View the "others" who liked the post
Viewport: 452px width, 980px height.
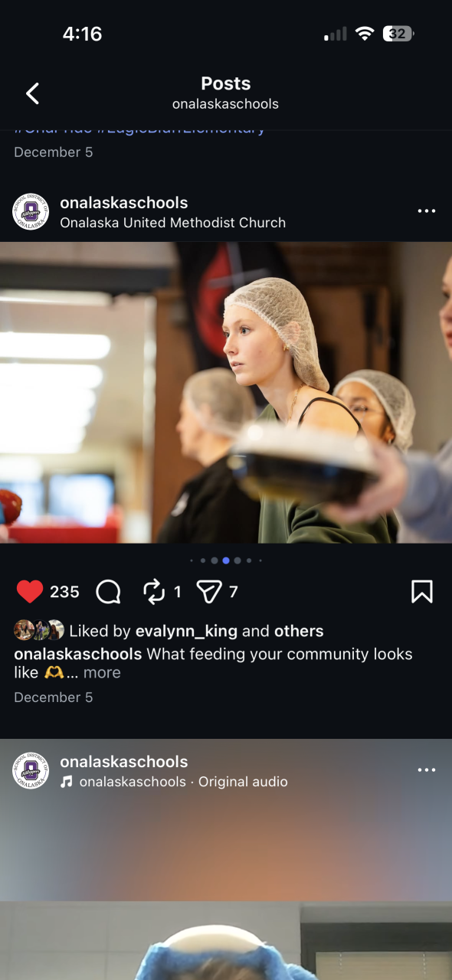point(299,631)
